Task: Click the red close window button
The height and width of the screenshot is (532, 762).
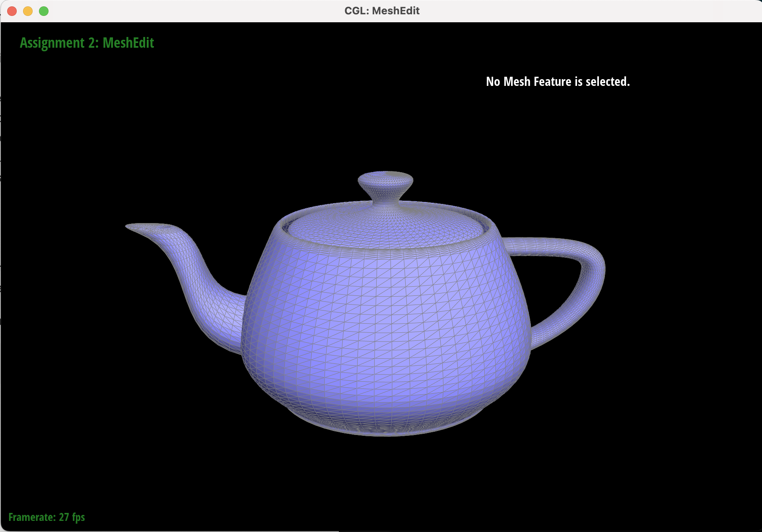Action: pos(12,11)
